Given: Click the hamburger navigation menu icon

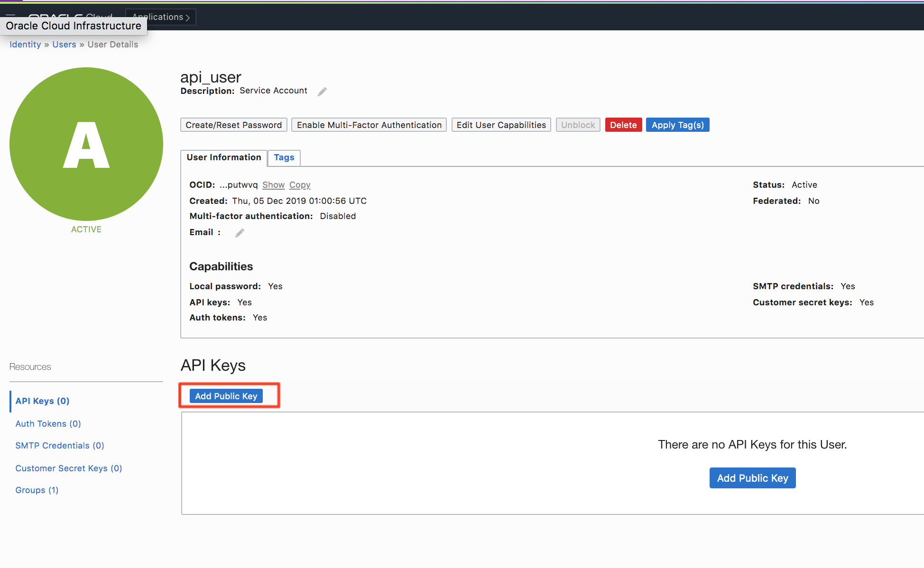Looking at the screenshot, I should click(10, 15).
